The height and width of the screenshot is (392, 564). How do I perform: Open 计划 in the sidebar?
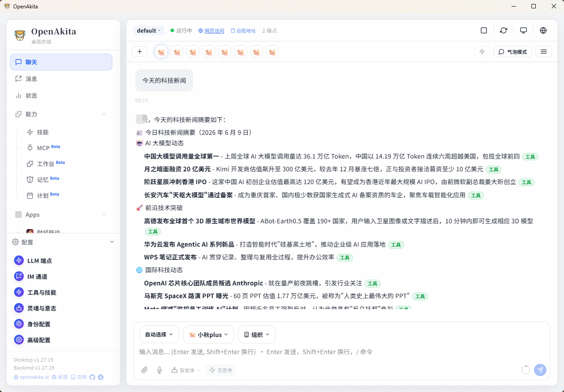pos(67,196)
